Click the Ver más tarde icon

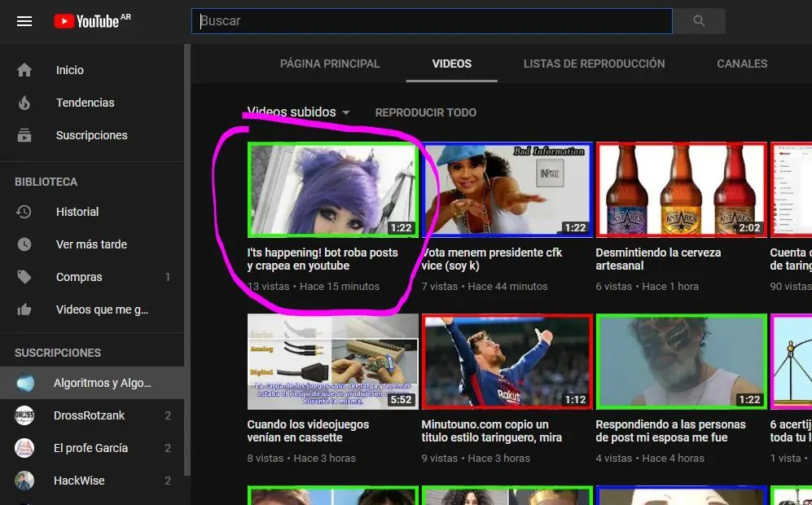[25, 244]
